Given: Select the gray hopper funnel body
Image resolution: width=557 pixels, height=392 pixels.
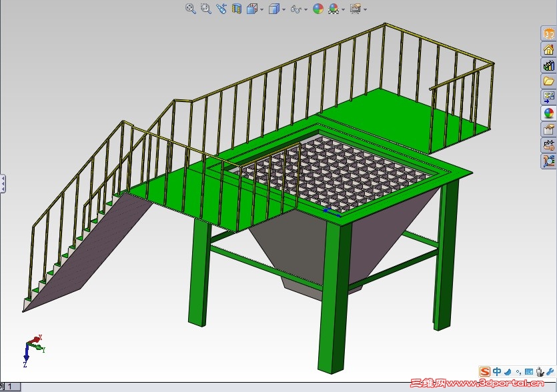Looking at the screenshot, I should [x=302, y=245].
